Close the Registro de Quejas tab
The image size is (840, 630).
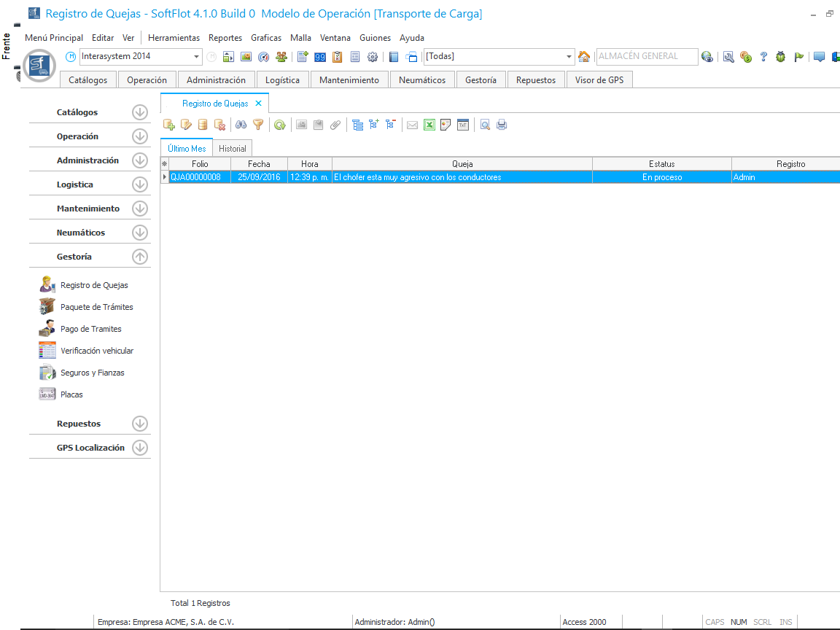[258, 104]
